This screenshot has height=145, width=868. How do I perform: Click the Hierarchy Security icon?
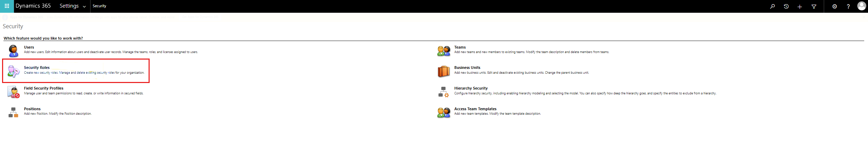(x=444, y=92)
